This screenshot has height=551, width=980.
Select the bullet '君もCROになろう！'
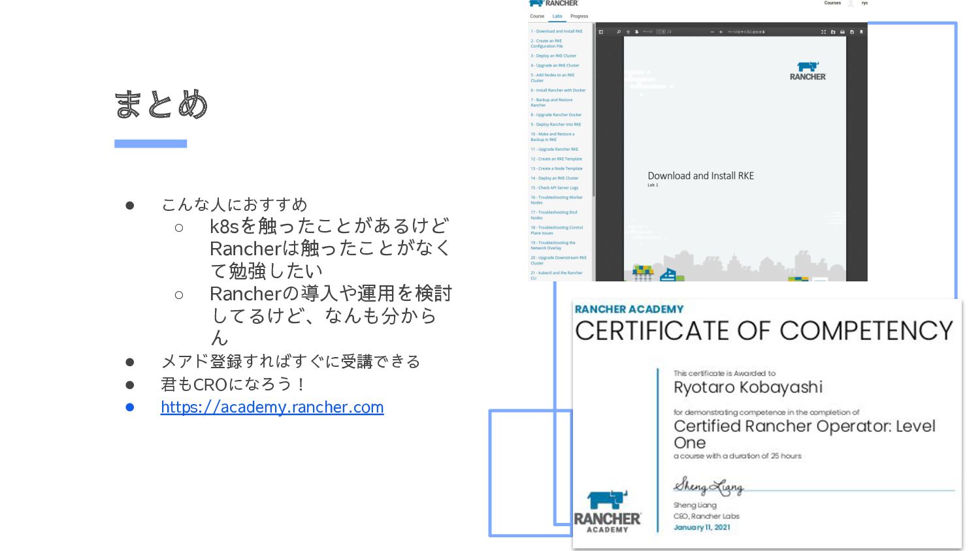pyautogui.click(x=234, y=384)
